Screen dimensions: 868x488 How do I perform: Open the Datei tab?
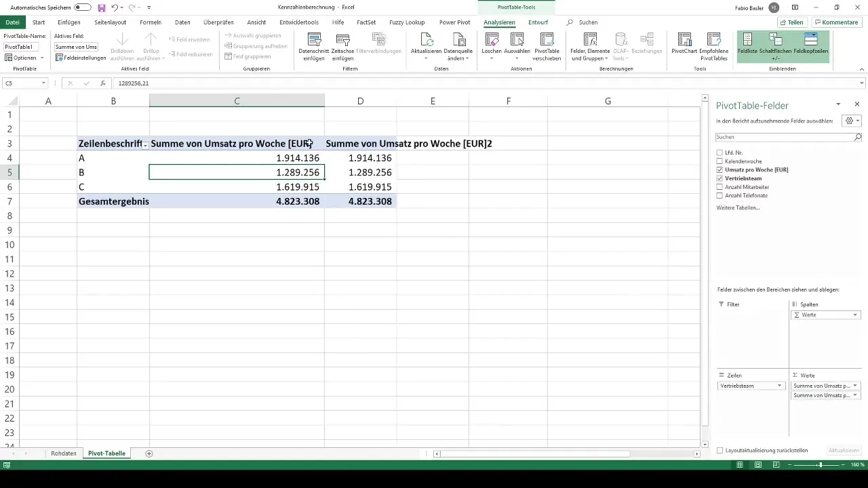(x=12, y=22)
